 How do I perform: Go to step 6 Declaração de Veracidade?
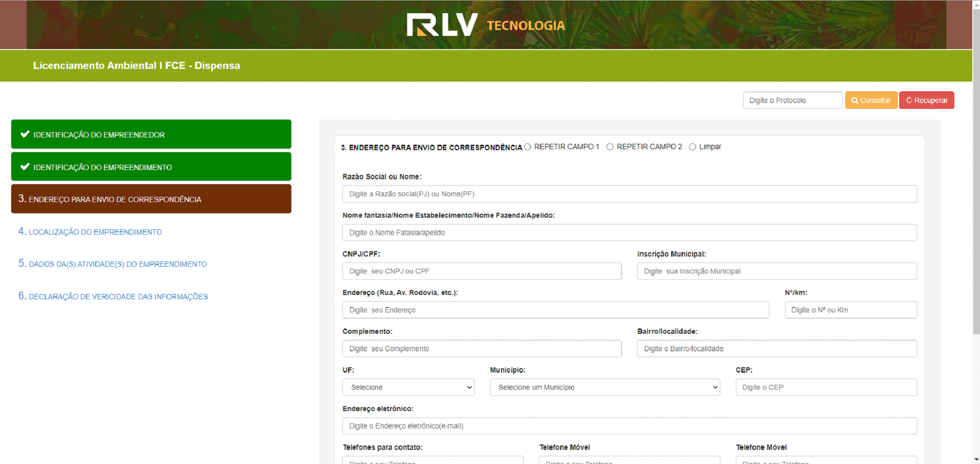[x=113, y=296]
